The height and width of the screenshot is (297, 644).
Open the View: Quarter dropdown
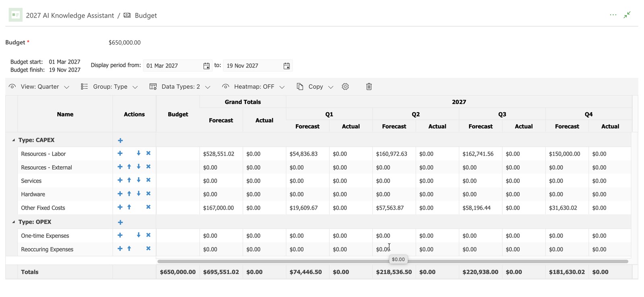[39, 87]
